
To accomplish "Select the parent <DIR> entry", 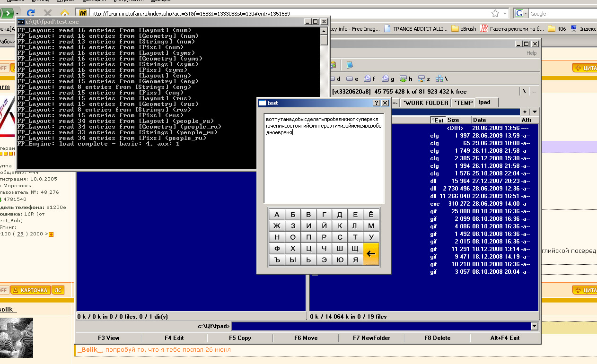I will point(424,128).
